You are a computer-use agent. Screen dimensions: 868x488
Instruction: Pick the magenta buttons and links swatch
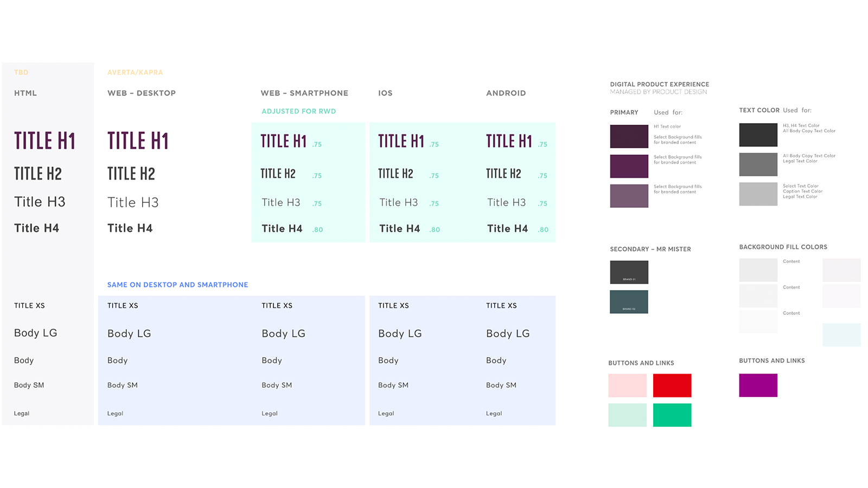click(x=758, y=386)
